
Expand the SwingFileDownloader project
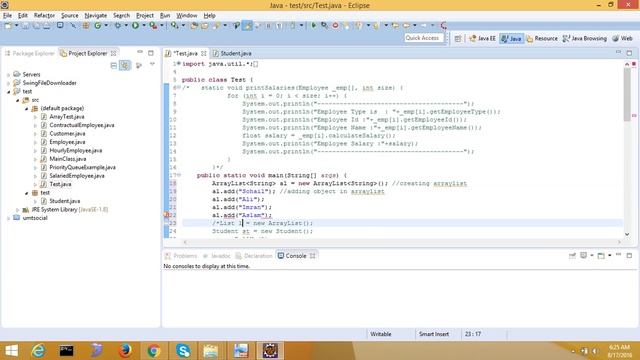tap(9, 83)
